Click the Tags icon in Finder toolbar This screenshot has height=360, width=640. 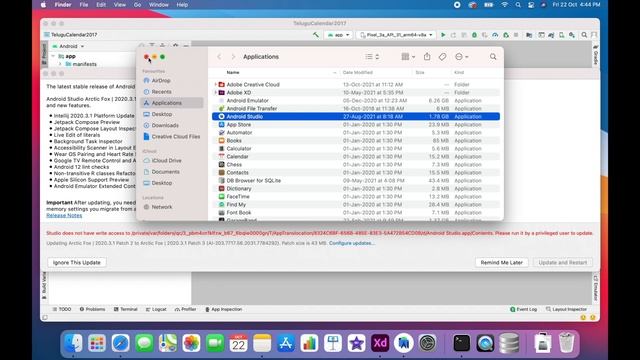pos(442,57)
